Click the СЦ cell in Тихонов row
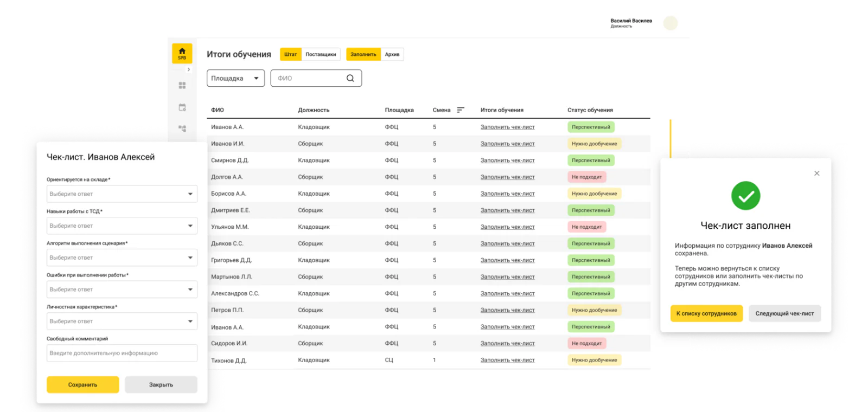 (x=389, y=360)
